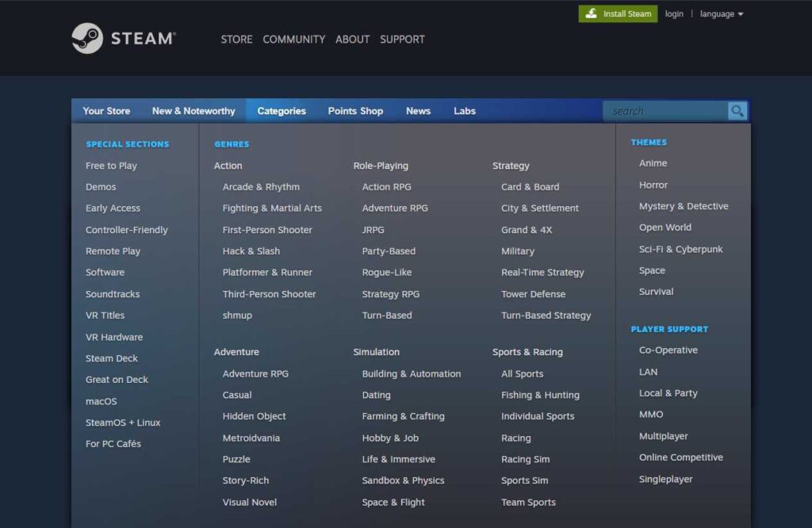Open the Racing Sim category
This screenshot has height=528, width=812.
coord(525,459)
